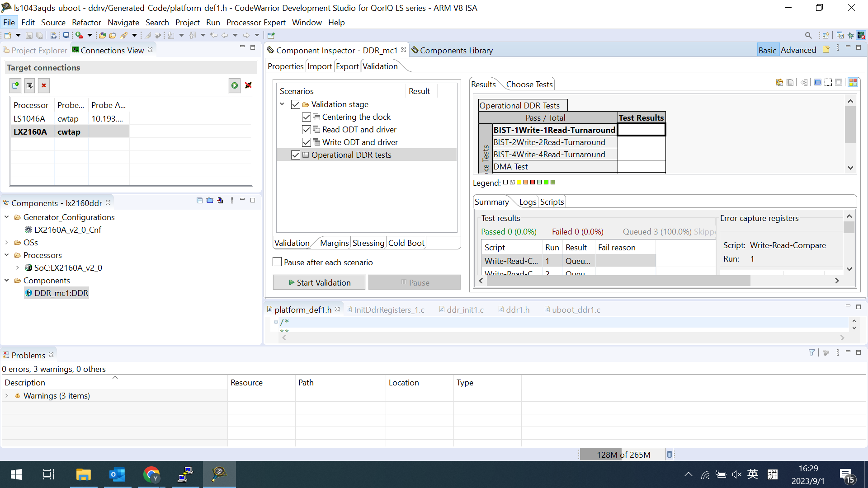
Task: Uncheck Read ODT and driver scenario
Action: pos(307,130)
